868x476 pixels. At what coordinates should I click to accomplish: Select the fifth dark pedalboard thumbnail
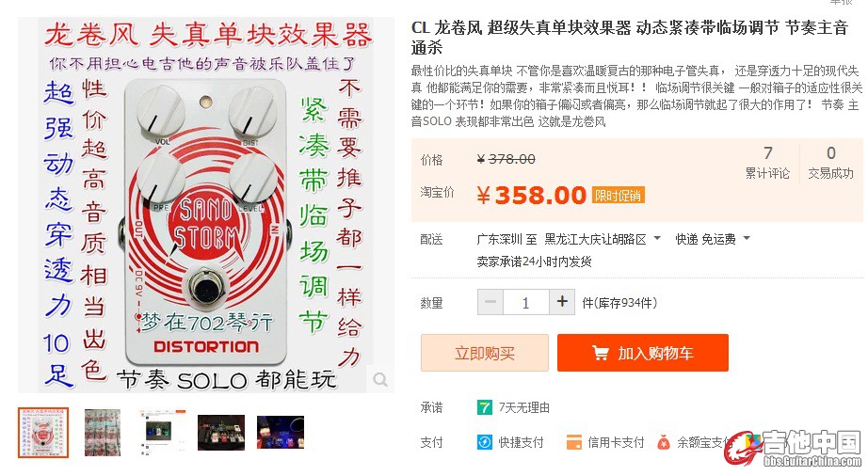[x=281, y=432]
